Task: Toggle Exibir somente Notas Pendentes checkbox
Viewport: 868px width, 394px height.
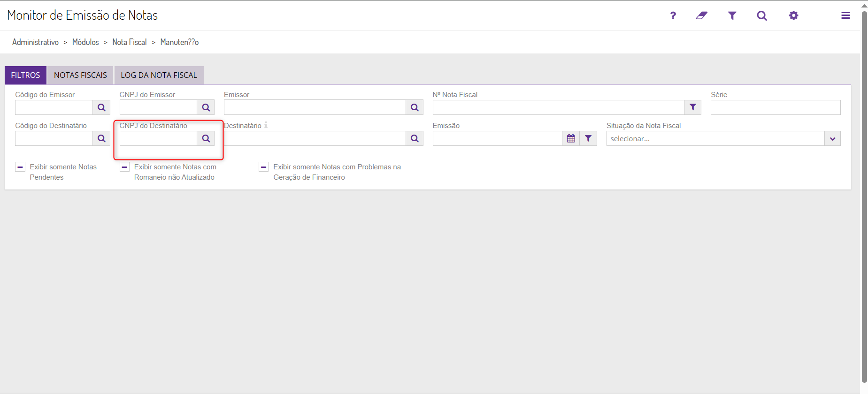Action: coord(20,167)
